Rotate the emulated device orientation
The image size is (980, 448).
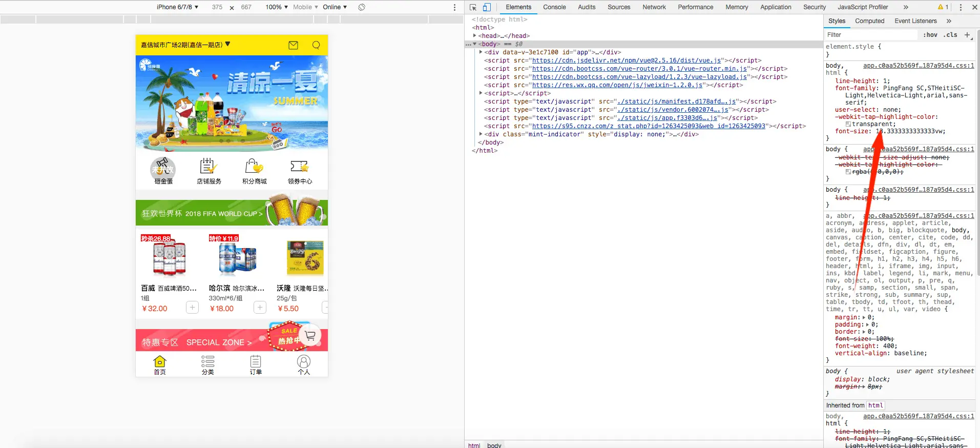pos(362,7)
